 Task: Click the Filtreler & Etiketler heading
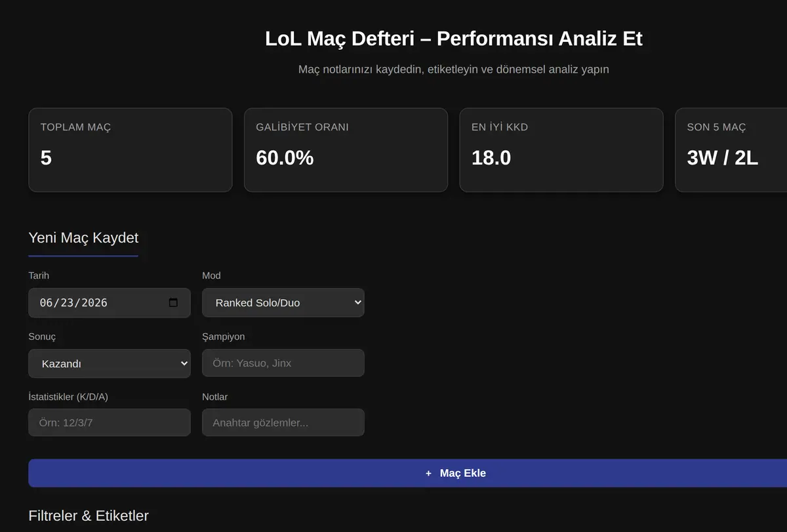[x=89, y=516]
